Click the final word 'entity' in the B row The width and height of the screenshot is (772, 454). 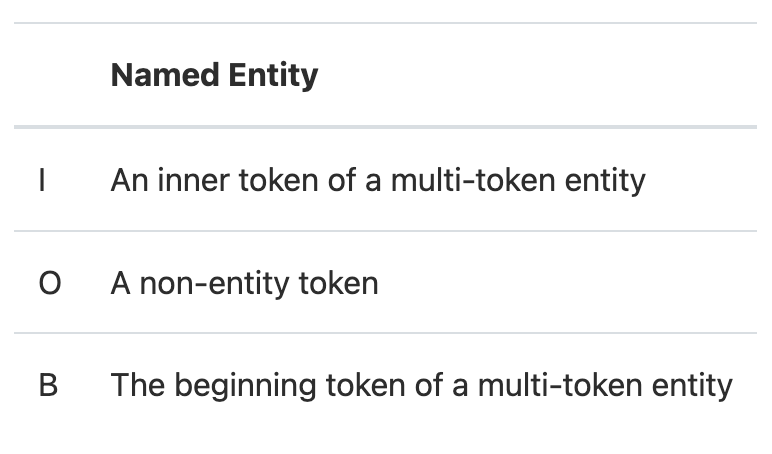click(x=693, y=386)
